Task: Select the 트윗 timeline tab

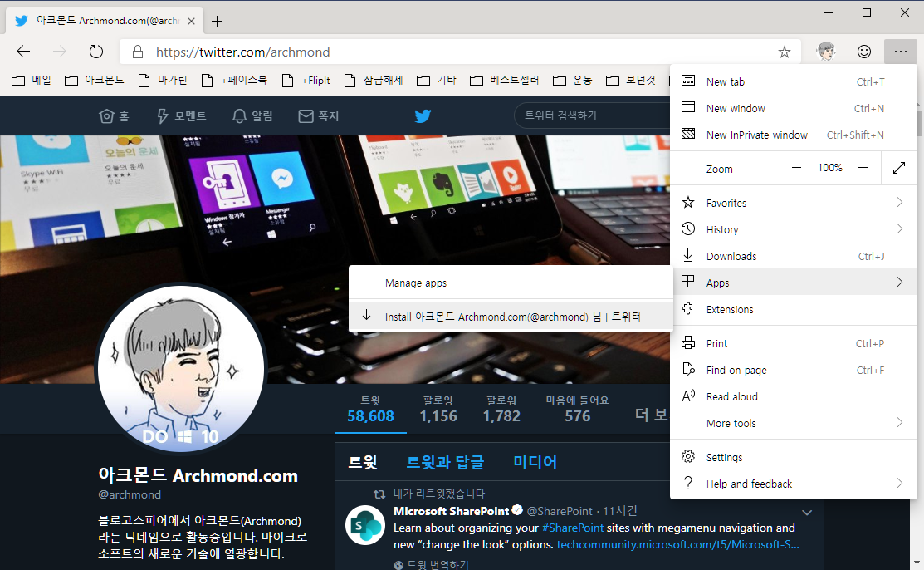Action: 363,462
